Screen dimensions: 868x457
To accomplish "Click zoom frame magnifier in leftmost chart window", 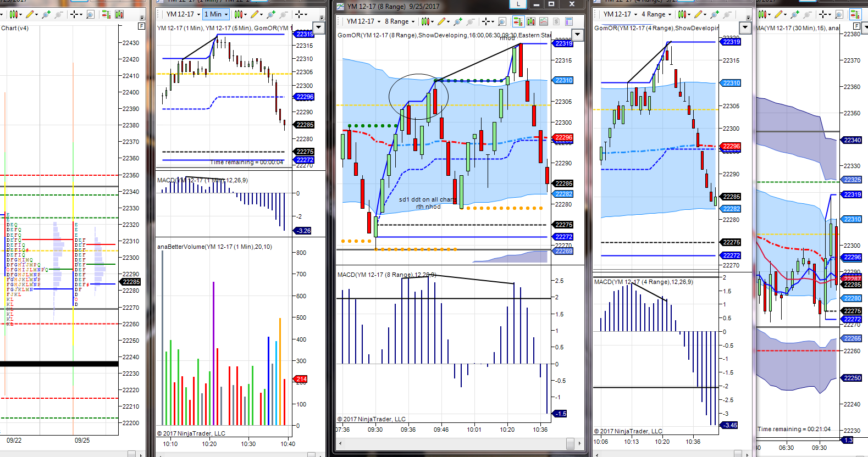I will [x=90, y=14].
